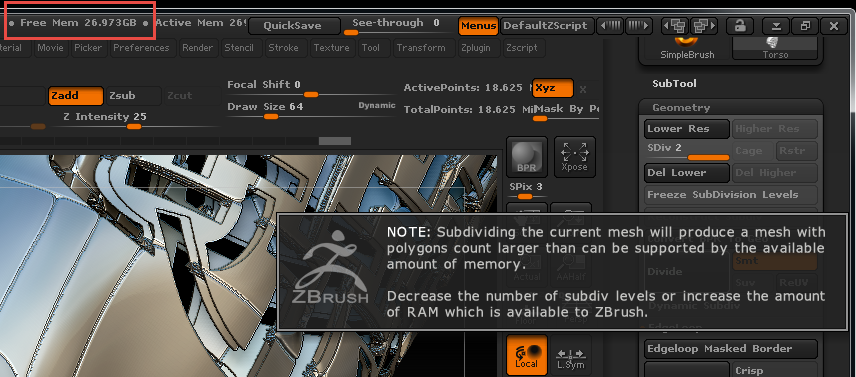Screen dimensions: 856x377
Task: Click the Active Mem readout
Action: (x=201, y=23)
